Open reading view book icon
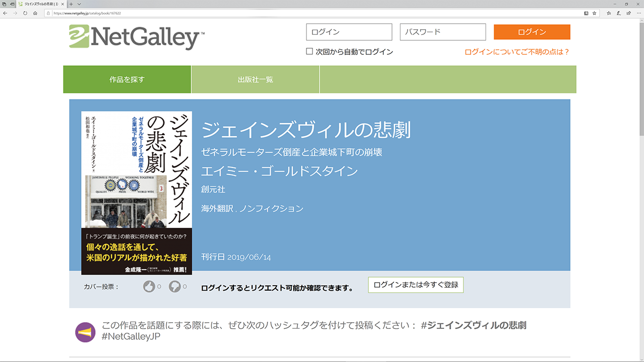 (586, 13)
